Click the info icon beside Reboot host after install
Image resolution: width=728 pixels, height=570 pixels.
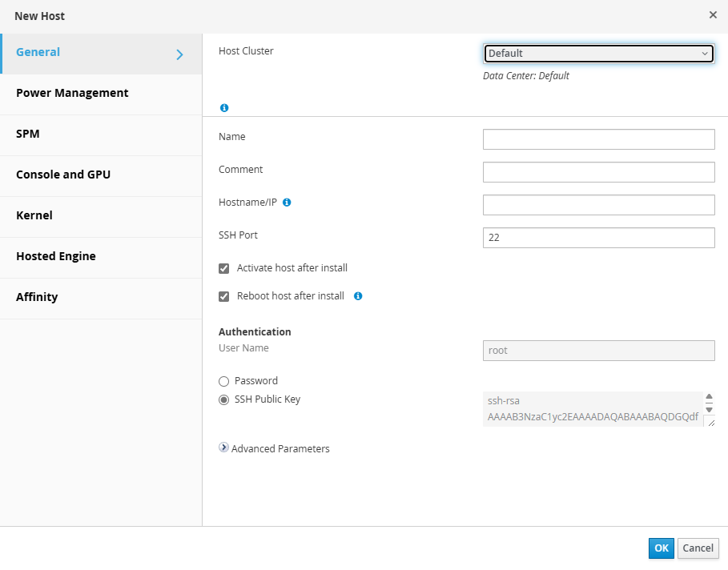point(357,296)
